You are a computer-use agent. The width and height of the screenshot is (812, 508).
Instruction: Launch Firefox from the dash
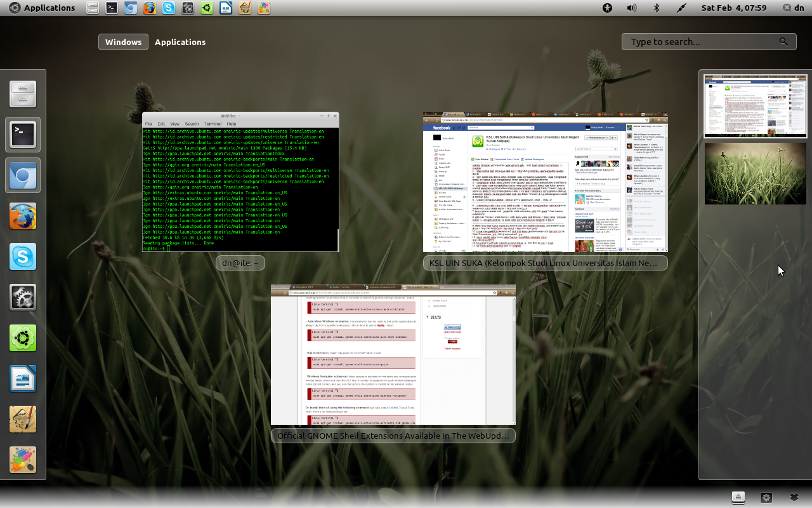pos(23,216)
